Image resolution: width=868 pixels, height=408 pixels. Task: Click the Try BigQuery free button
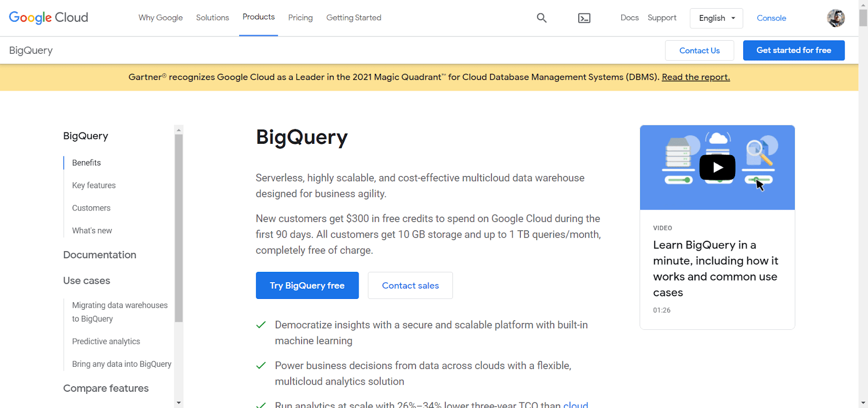(307, 285)
